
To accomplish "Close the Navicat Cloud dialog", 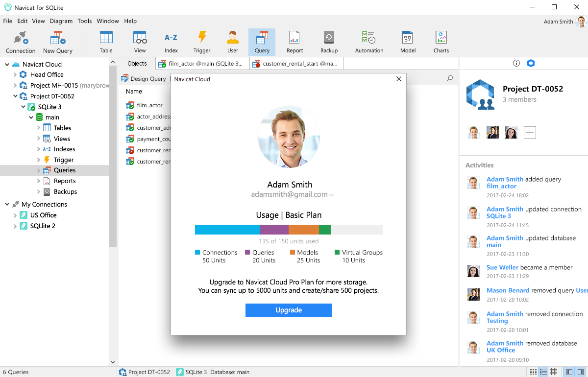I will [399, 79].
